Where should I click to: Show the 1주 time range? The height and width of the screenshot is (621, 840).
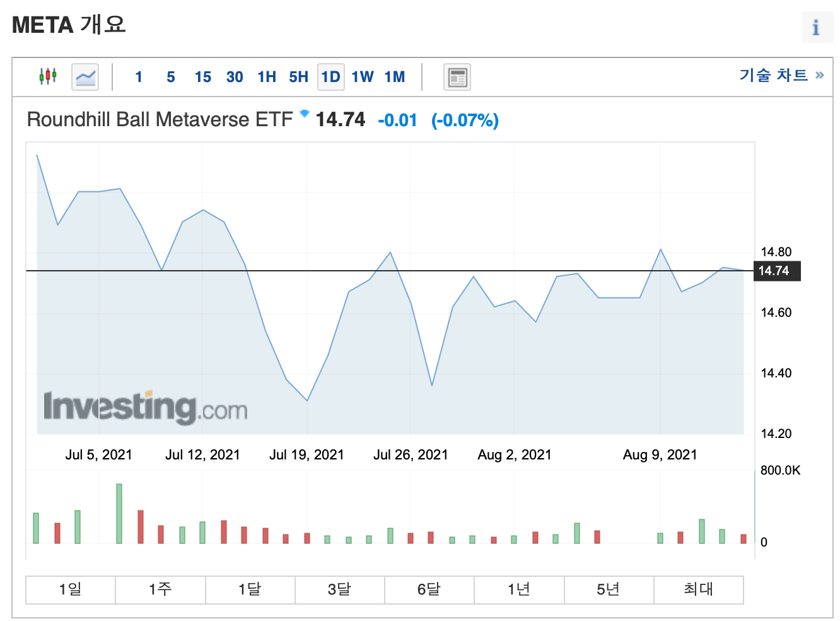tap(160, 589)
